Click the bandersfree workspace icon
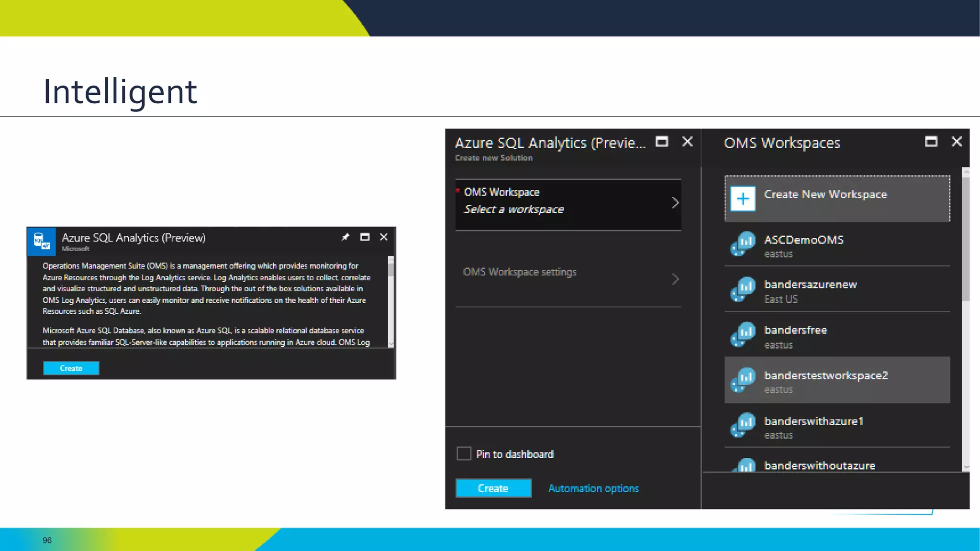 pos(743,335)
